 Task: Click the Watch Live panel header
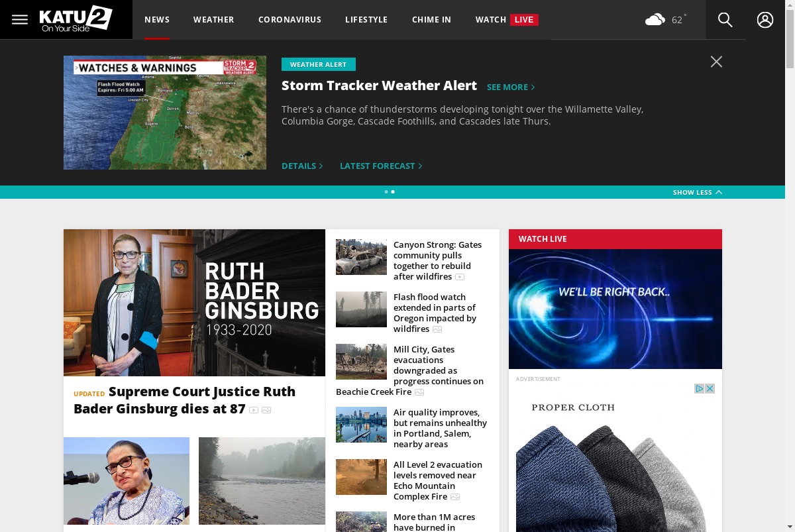[615, 239]
